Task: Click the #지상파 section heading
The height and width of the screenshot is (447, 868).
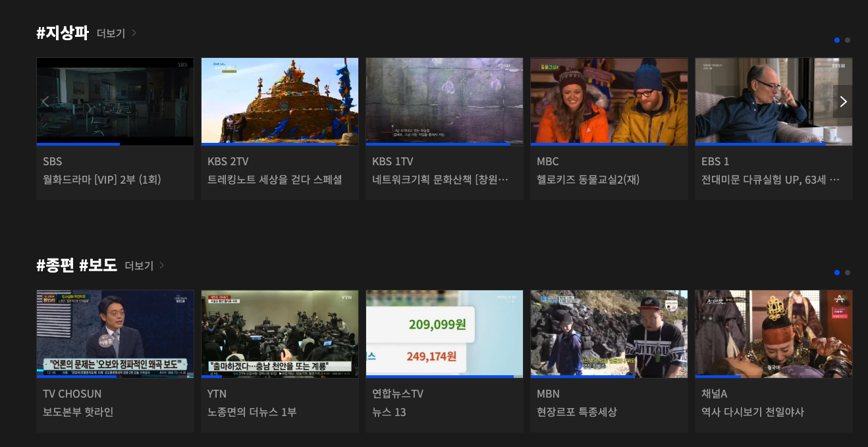Action: pyautogui.click(x=63, y=32)
